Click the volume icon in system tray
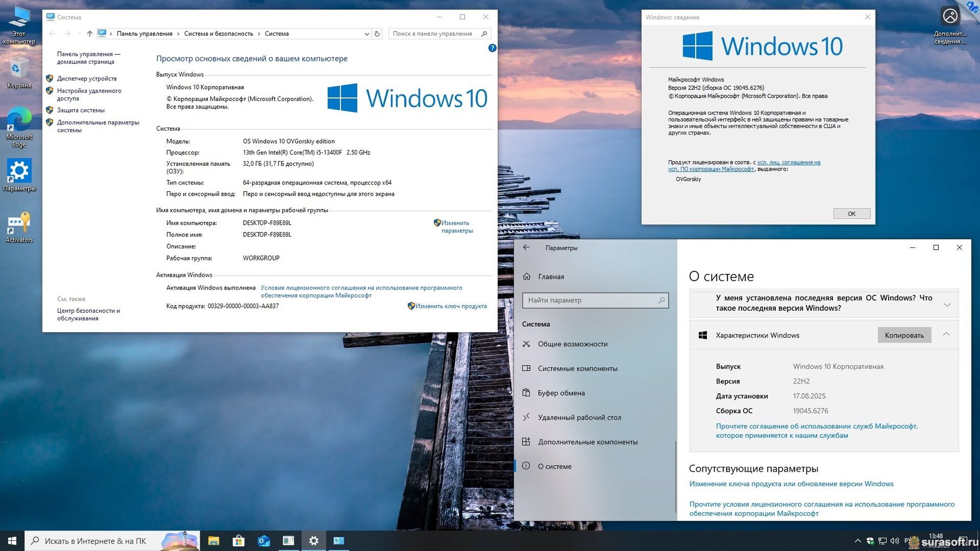The image size is (980, 551). tap(895, 541)
